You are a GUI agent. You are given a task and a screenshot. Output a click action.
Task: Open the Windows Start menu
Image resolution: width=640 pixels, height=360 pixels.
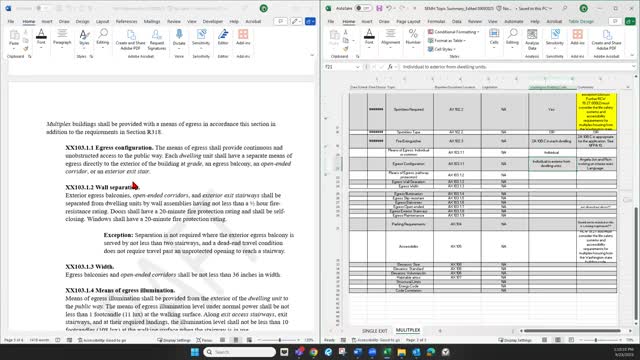195,352
